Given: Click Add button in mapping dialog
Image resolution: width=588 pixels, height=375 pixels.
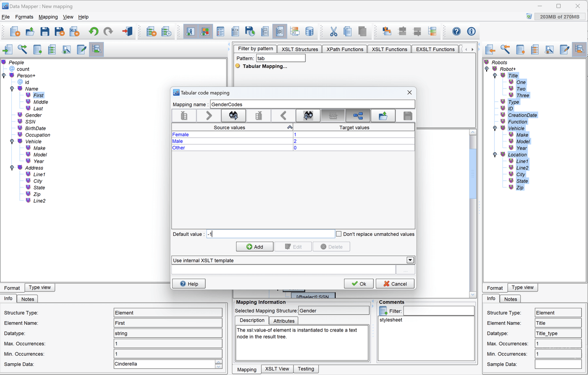Looking at the screenshot, I should point(255,247).
